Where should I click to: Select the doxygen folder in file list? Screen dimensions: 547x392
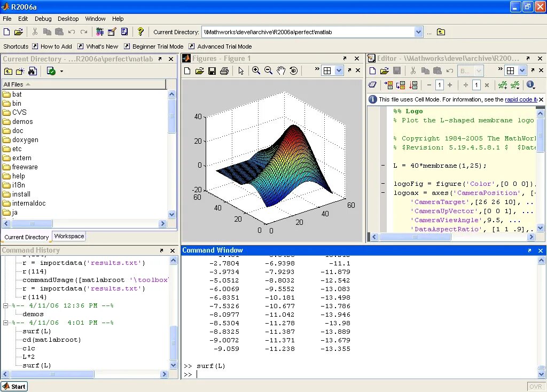click(25, 140)
